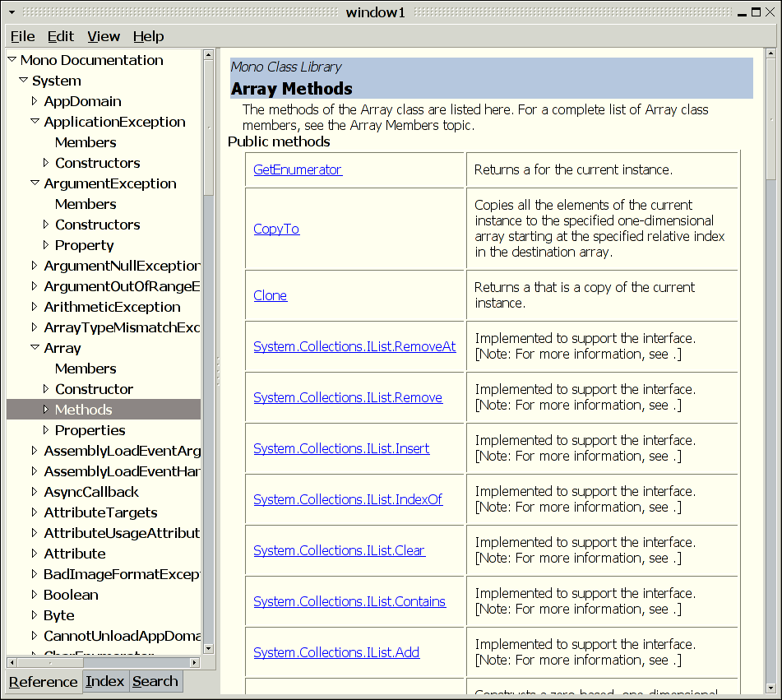Viewport: 782px width, 700px height.
Task: Open the File menu
Action: point(22,36)
